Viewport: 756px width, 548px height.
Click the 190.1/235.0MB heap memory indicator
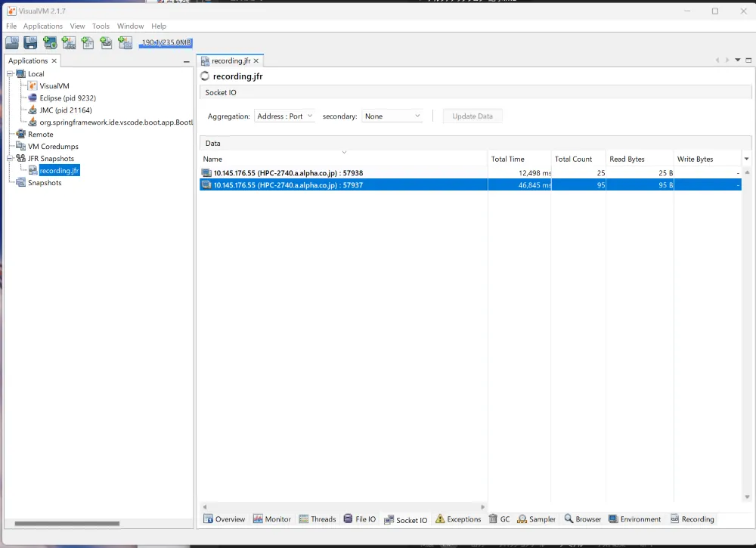click(166, 43)
